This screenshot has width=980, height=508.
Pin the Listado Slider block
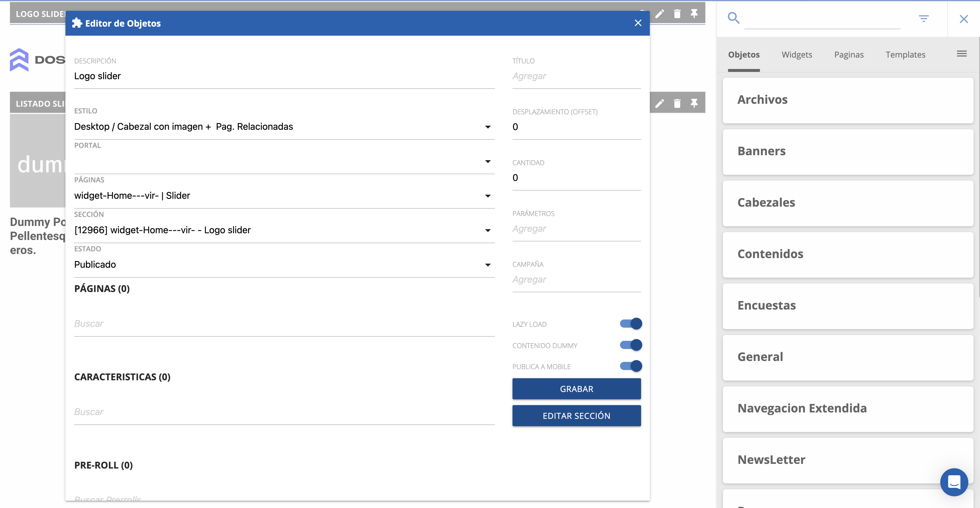tap(694, 103)
